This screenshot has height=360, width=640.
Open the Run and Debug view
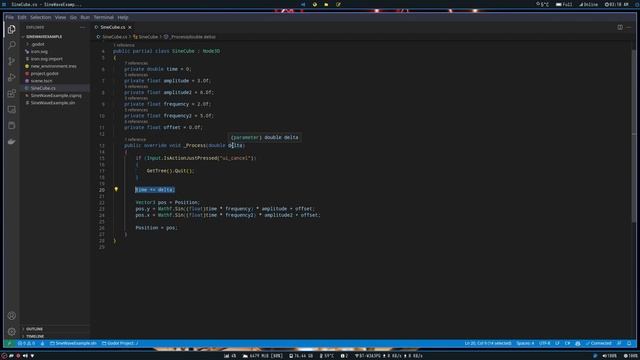(x=11, y=77)
